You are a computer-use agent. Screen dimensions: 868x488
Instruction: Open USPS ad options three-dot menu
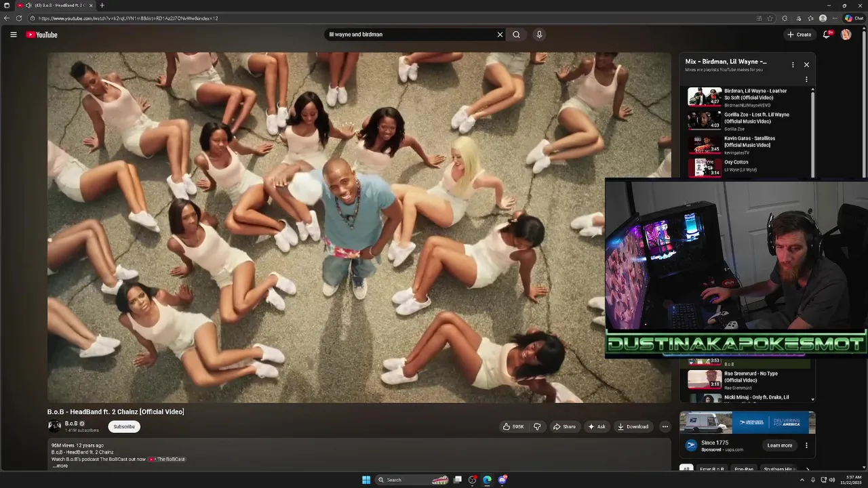tap(806, 445)
